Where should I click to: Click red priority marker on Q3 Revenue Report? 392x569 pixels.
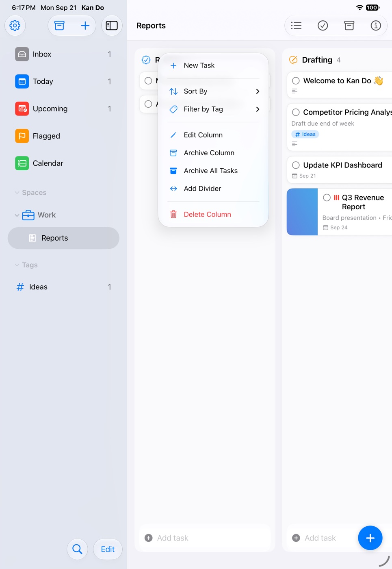pyautogui.click(x=336, y=198)
